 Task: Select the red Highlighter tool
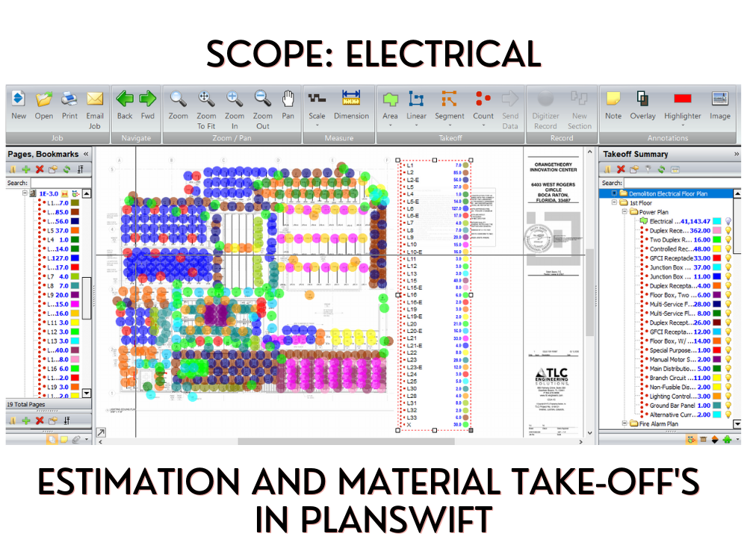coord(683,99)
